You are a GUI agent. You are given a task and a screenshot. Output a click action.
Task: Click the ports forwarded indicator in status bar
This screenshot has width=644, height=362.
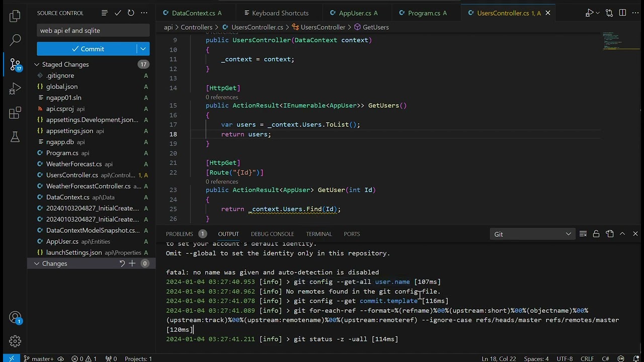click(111, 358)
